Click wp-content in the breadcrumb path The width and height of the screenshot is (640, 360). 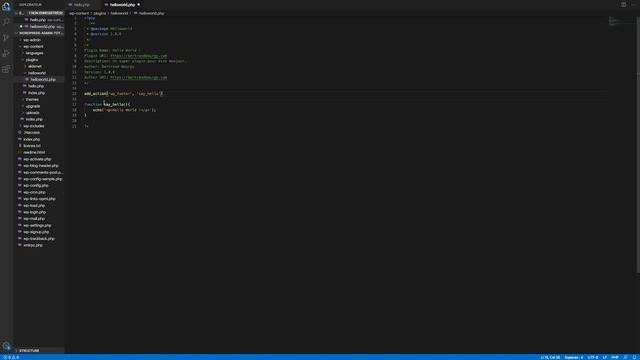pyautogui.click(x=79, y=13)
